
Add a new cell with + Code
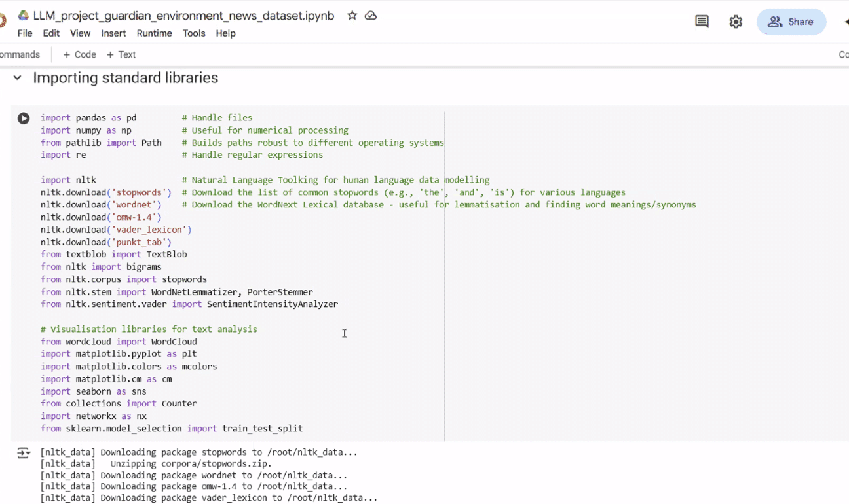(79, 55)
